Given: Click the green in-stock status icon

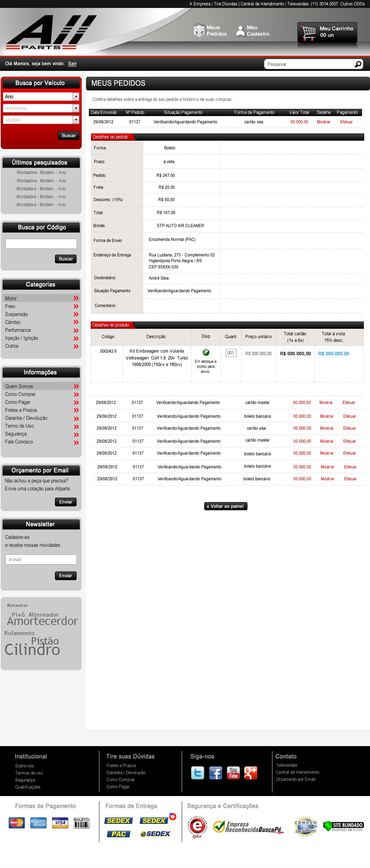Looking at the screenshot, I should point(206,352).
